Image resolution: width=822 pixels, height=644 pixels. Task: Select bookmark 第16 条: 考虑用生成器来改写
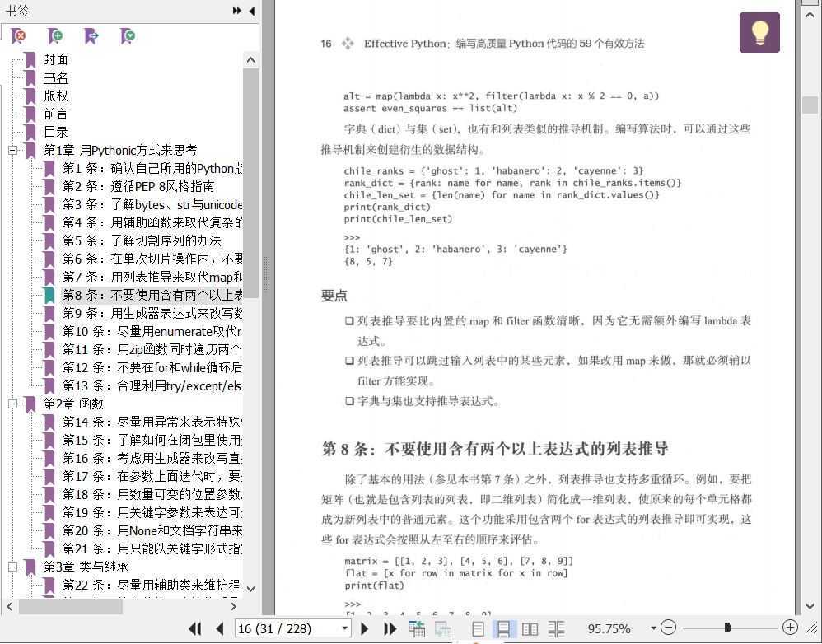pyautogui.click(x=152, y=459)
